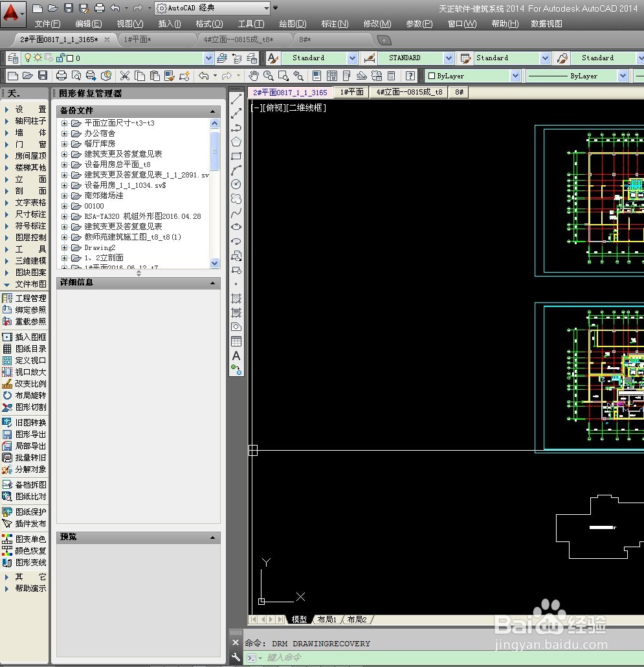Click the wrench icon beside command line

coord(236,657)
